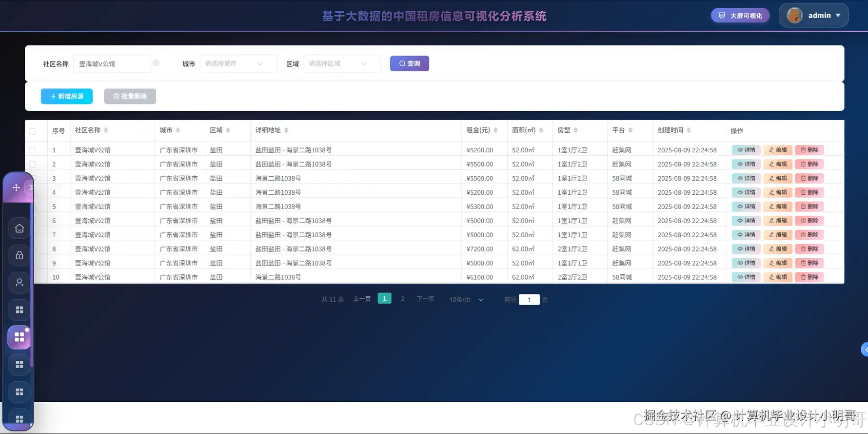Click the go-to page number input
The width and height of the screenshot is (868, 434).
[x=529, y=299]
